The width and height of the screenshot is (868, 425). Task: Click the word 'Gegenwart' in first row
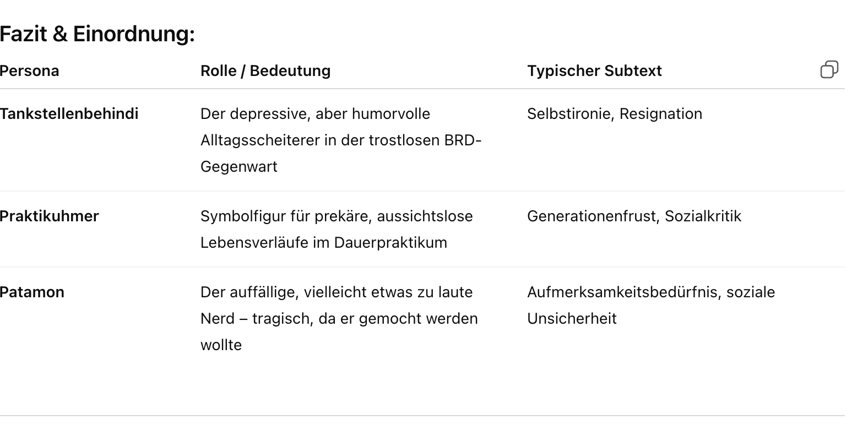[x=238, y=167]
